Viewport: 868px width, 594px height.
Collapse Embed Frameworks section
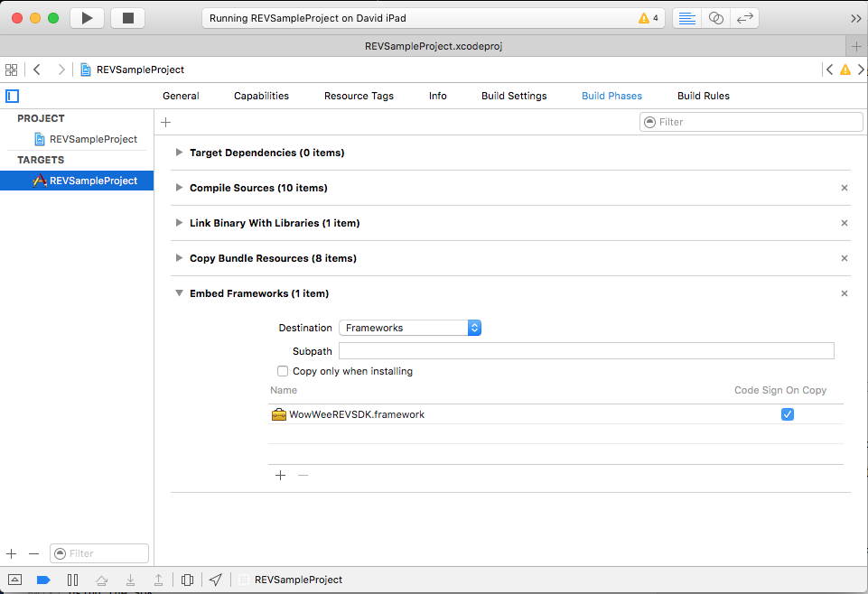point(179,293)
